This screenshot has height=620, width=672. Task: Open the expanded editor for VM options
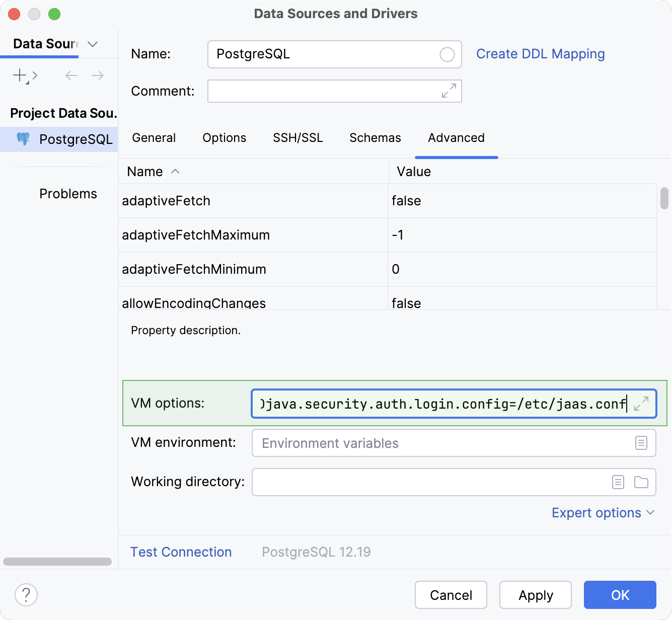640,404
